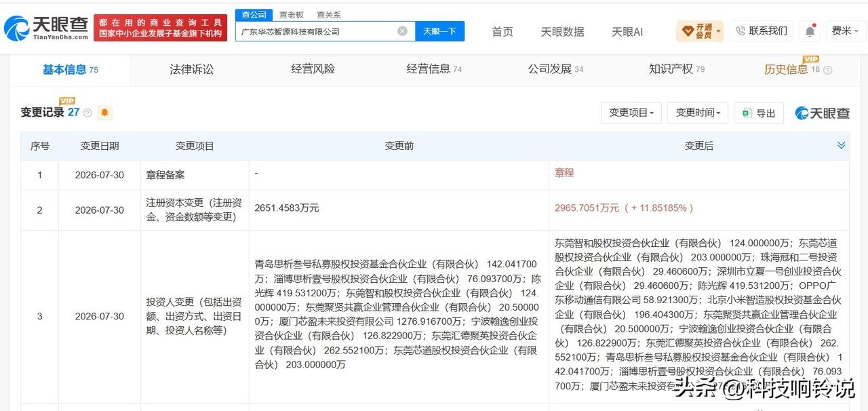This screenshot has width=868, height=411.
Task: Switch to the 基本信息 tab
Action: tap(70, 69)
